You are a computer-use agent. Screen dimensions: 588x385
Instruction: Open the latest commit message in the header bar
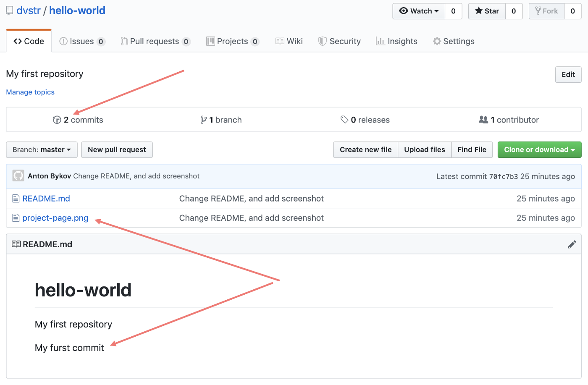click(x=136, y=176)
